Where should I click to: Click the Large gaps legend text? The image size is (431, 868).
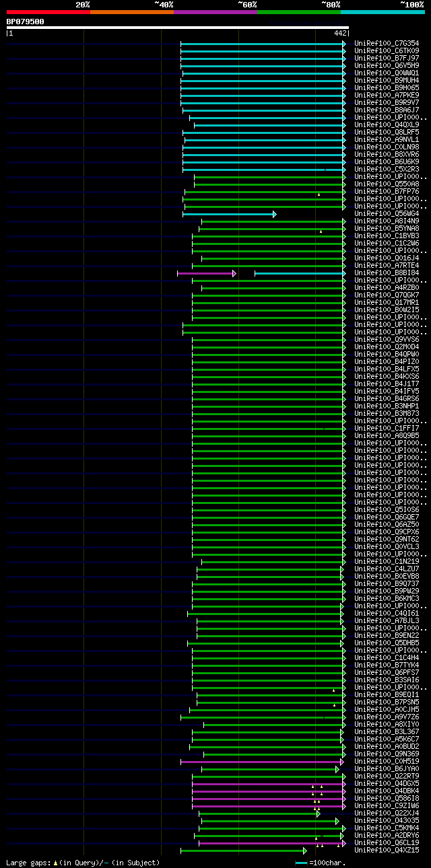click(83, 863)
